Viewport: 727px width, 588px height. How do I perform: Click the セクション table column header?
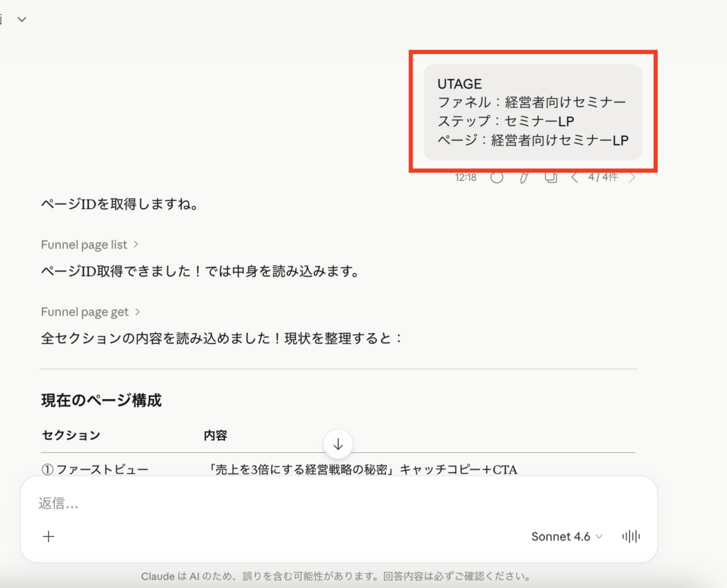pyautogui.click(x=71, y=436)
